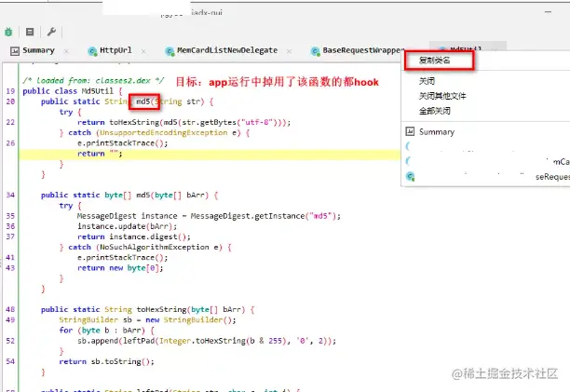This screenshot has width=570, height=392.
Task: Click MessageDigest.getInstance call on line 35
Action: (x=264, y=216)
